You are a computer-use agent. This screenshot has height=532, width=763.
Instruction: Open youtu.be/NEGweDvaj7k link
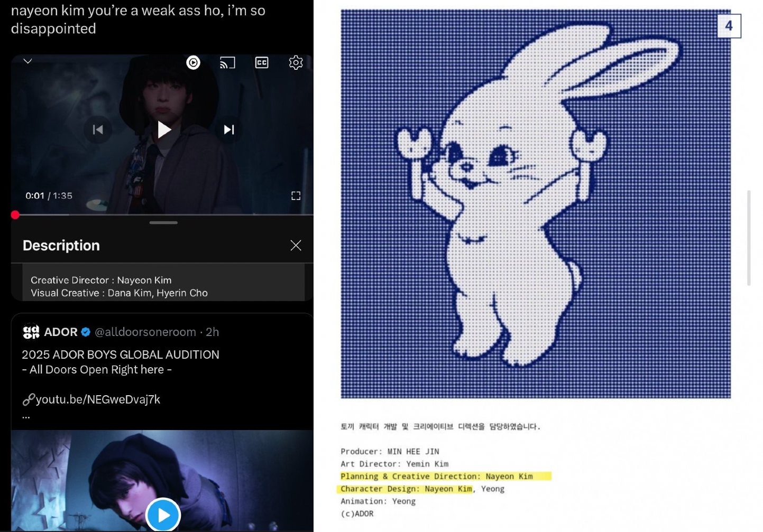click(x=97, y=399)
